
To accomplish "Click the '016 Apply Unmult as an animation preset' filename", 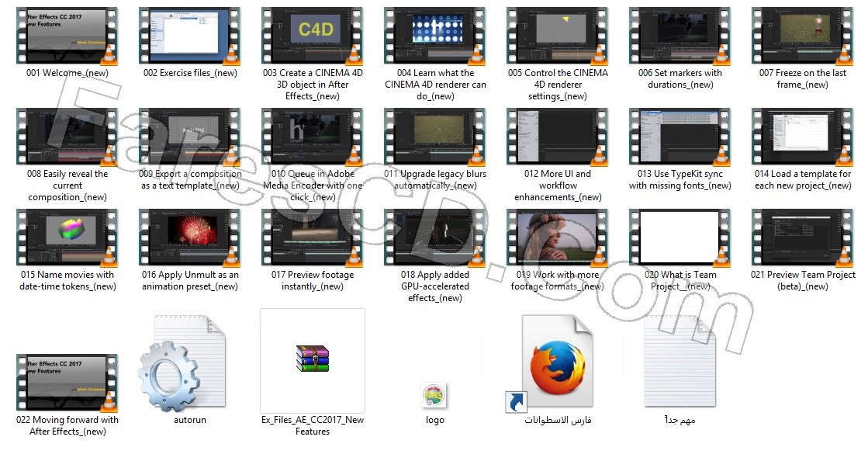I will [x=190, y=280].
